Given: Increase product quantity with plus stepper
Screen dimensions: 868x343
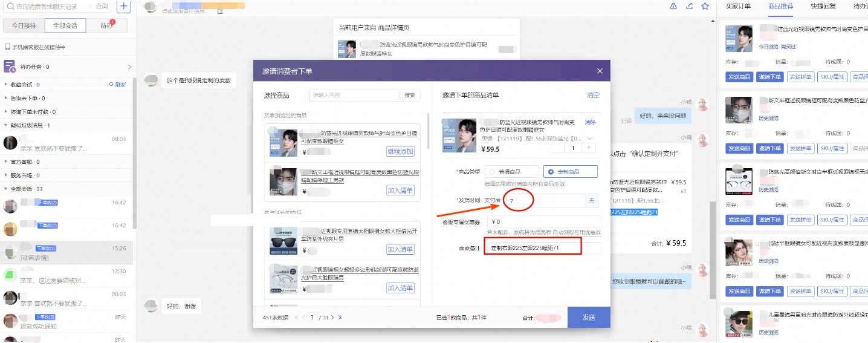Looking at the screenshot, I should tap(588, 148).
